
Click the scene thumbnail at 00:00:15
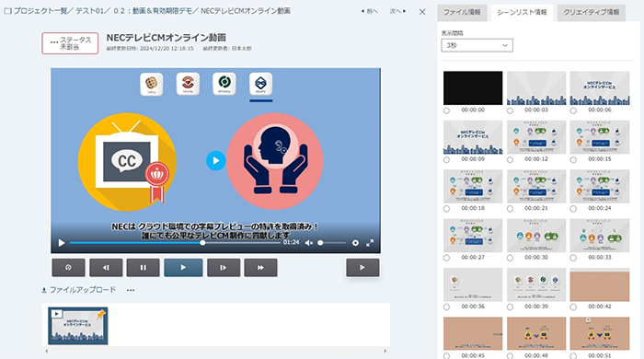(600, 137)
